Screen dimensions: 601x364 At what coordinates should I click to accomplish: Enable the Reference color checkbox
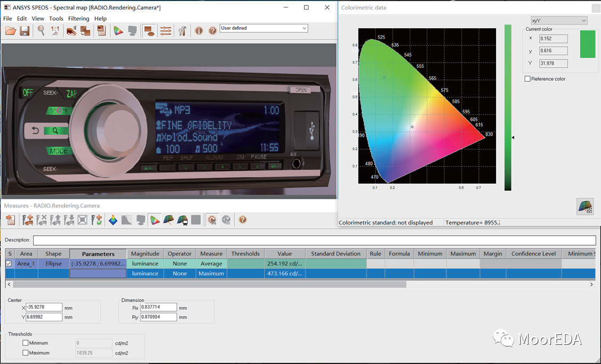pyautogui.click(x=527, y=79)
